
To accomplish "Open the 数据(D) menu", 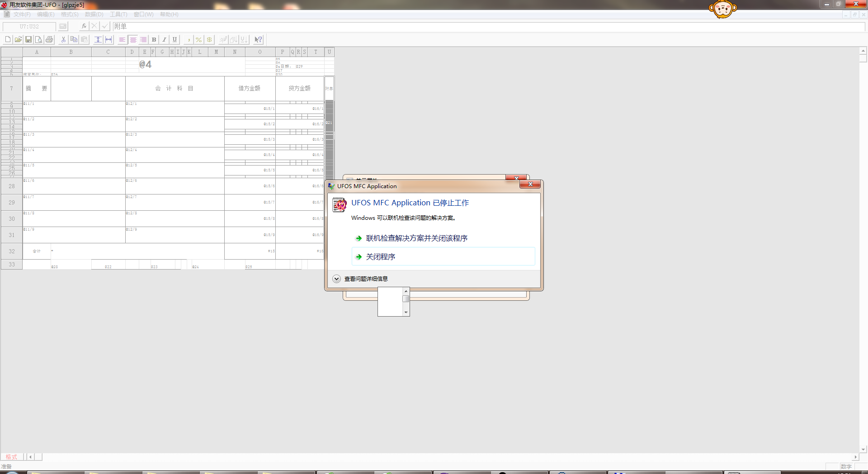I will tap(94, 14).
